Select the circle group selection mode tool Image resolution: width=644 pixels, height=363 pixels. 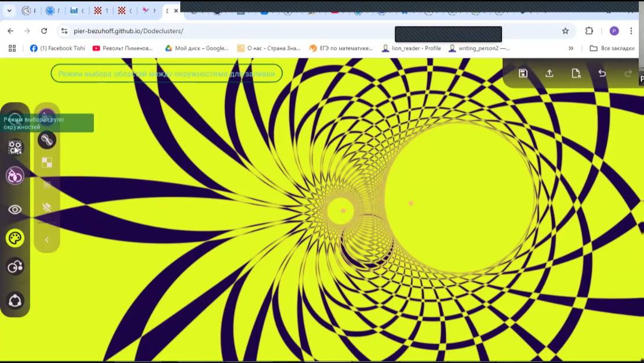pos(15,148)
